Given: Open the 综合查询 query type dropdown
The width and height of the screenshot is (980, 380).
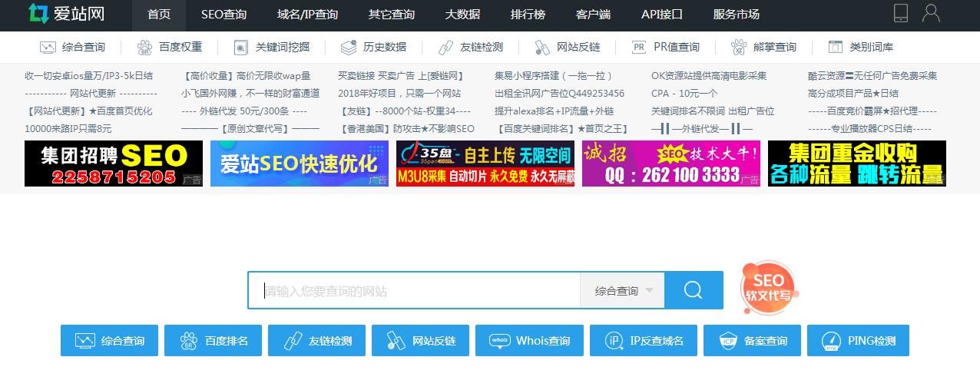Looking at the screenshot, I should [622, 290].
